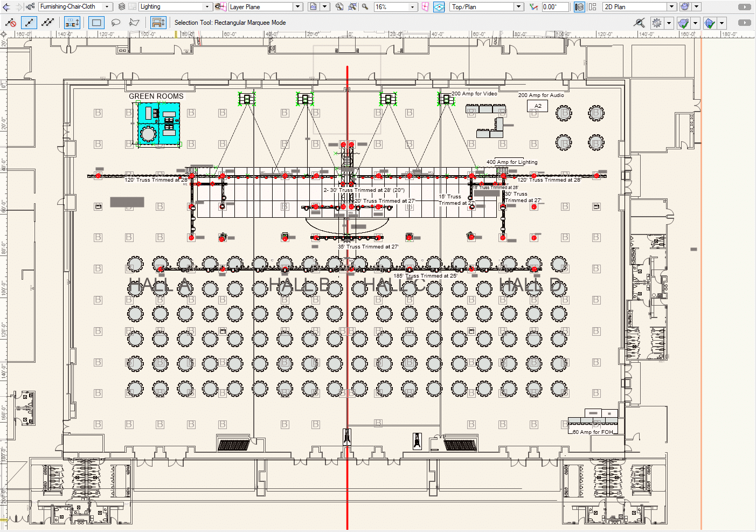756x532 pixels.
Task: Click the rotate plan axis icon
Action: pyautogui.click(x=534, y=6)
